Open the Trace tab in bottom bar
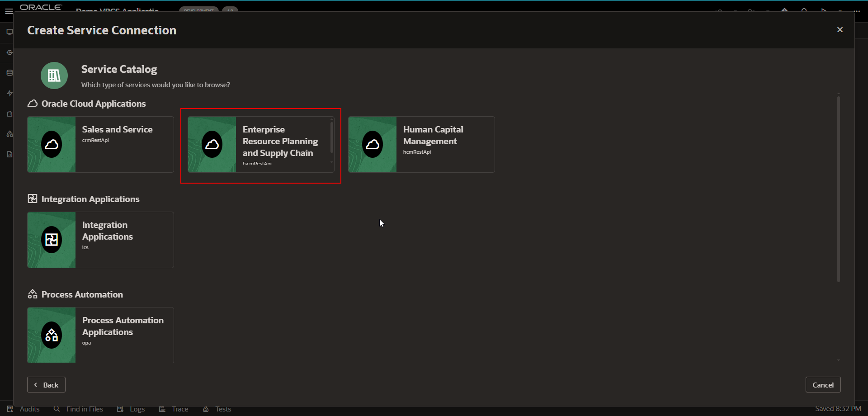This screenshot has height=416, width=868. [174, 409]
